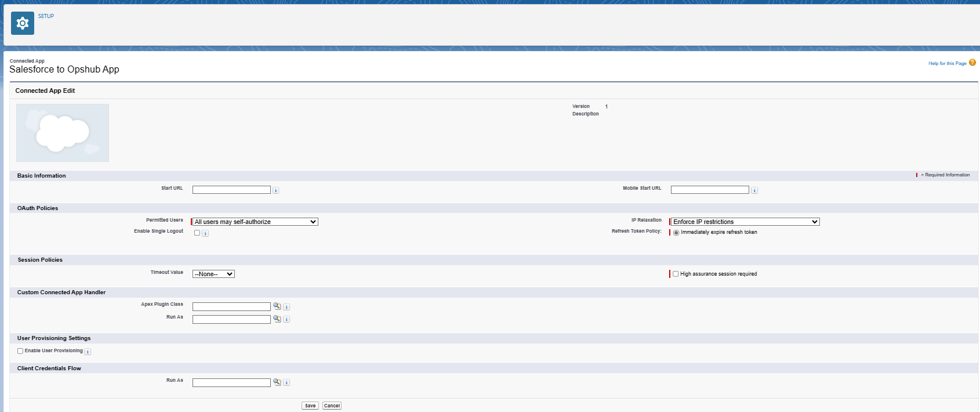Click info icon next to Enable Single Logout
Viewport: 980px width, 412px height.
pyautogui.click(x=205, y=233)
